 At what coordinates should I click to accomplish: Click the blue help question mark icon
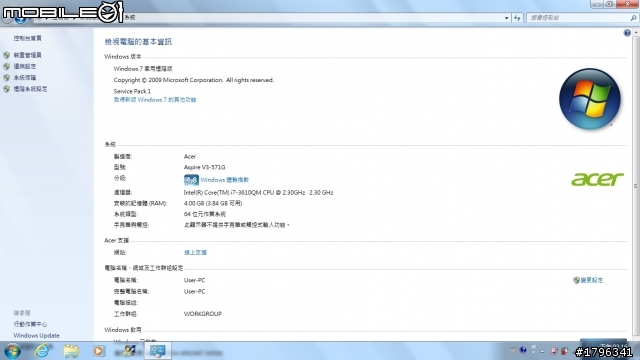627,33
